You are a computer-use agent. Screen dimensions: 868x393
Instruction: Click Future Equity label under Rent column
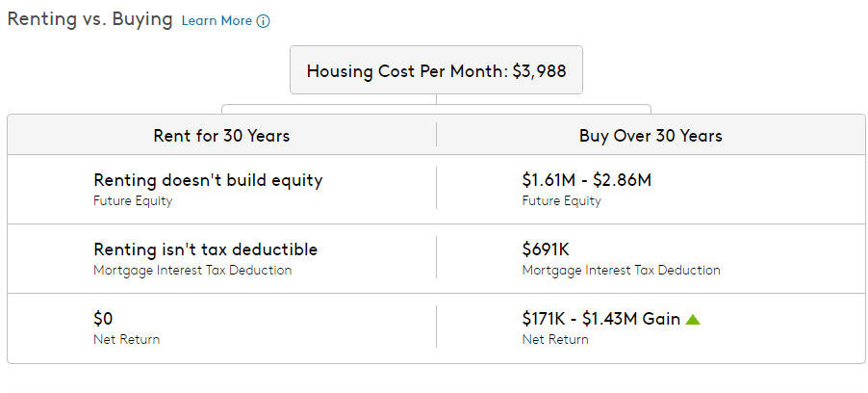click(133, 201)
